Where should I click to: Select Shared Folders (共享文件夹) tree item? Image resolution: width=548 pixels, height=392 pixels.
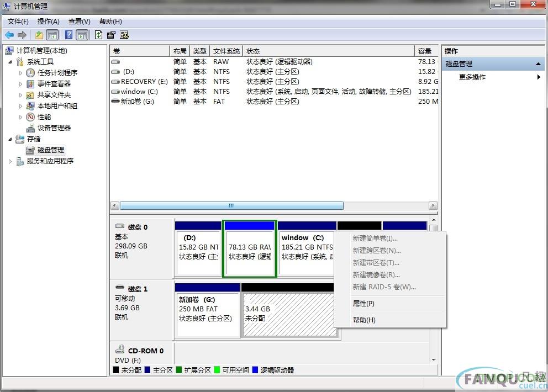54,95
